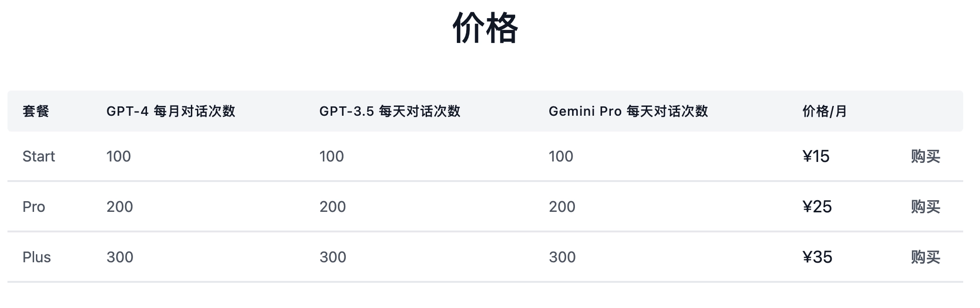Select the Start plan row label

click(x=38, y=156)
